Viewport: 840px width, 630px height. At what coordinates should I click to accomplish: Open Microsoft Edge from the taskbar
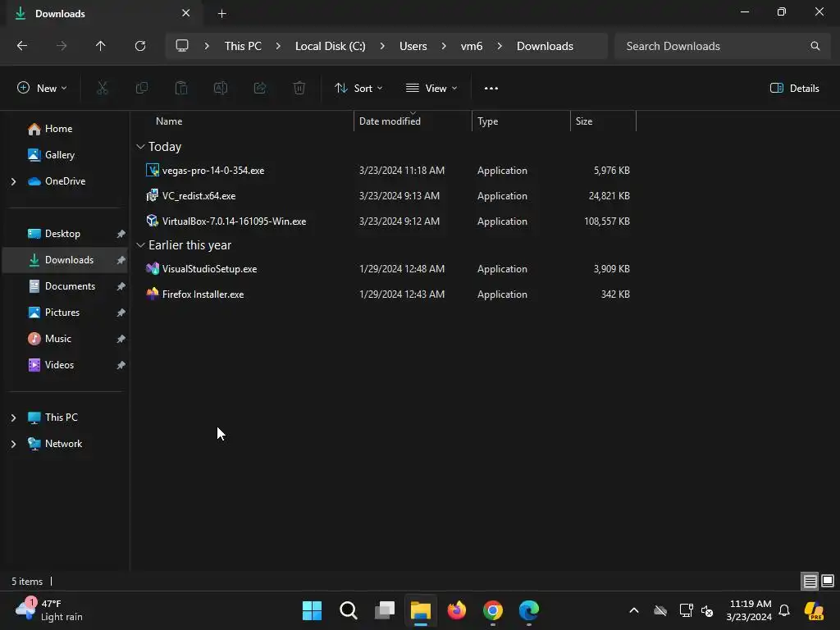(529, 610)
